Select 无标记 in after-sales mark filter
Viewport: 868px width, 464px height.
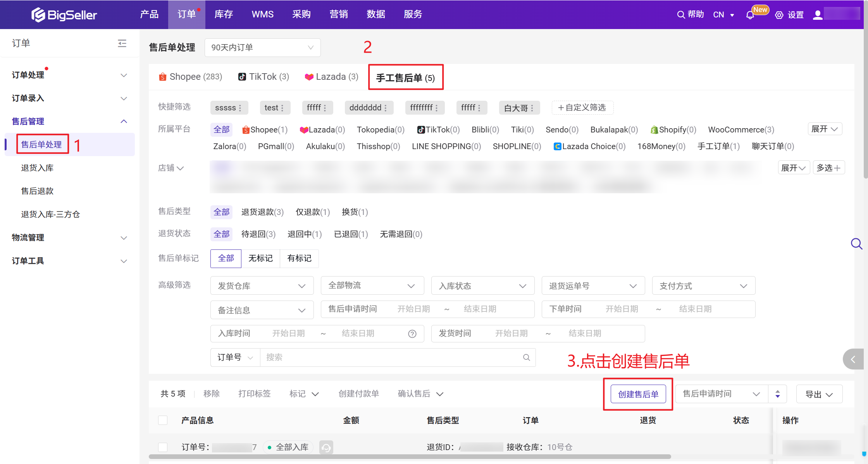(260, 258)
